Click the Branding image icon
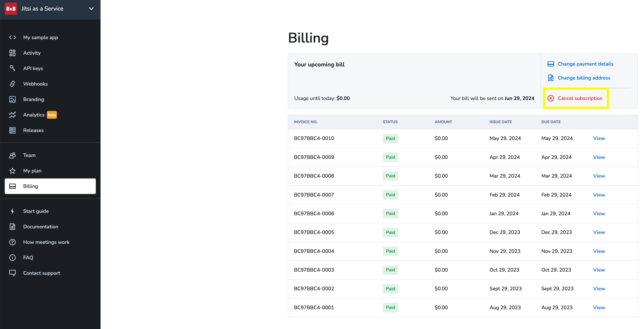The height and width of the screenshot is (329, 644). click(12, 99)
